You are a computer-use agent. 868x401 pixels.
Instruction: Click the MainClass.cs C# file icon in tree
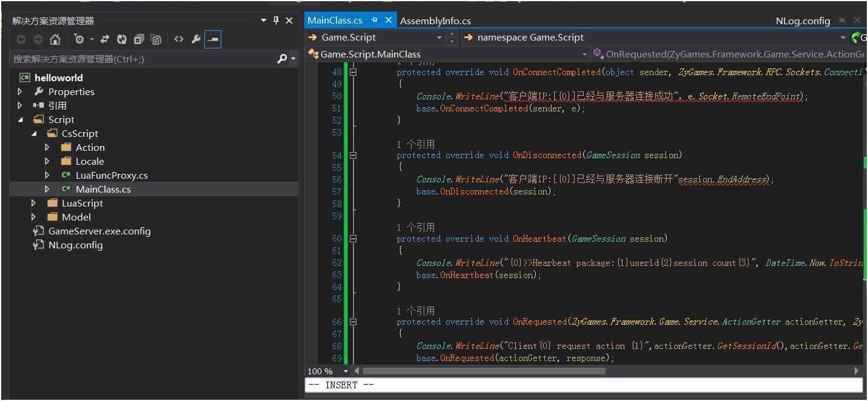(x=66, y=189)
